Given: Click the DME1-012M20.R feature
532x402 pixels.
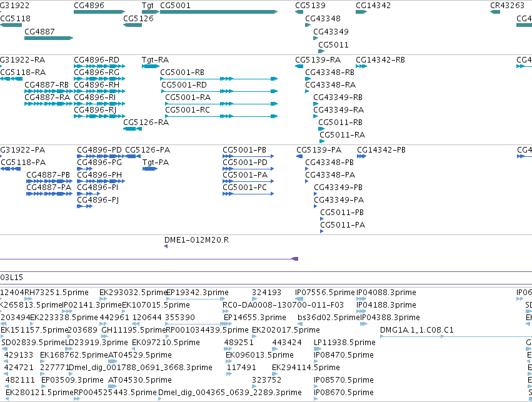Looking at the screenshot, I should 166,246.
